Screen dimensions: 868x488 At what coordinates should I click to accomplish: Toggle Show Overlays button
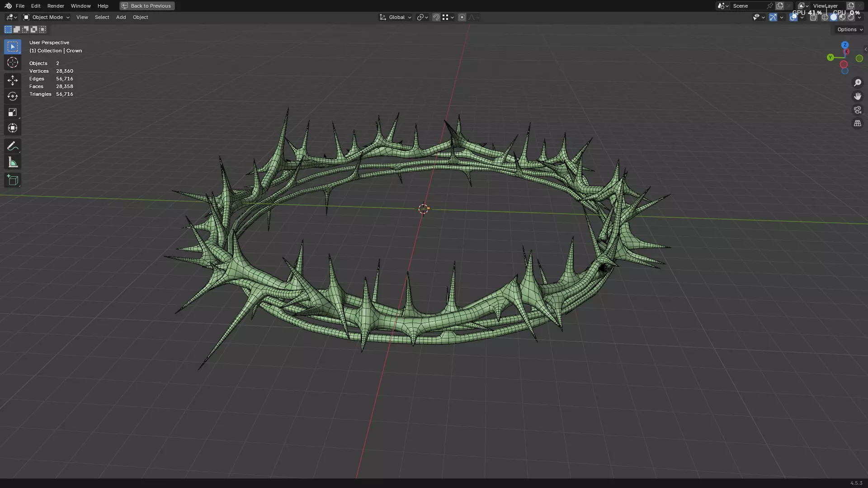pos(793,17)
